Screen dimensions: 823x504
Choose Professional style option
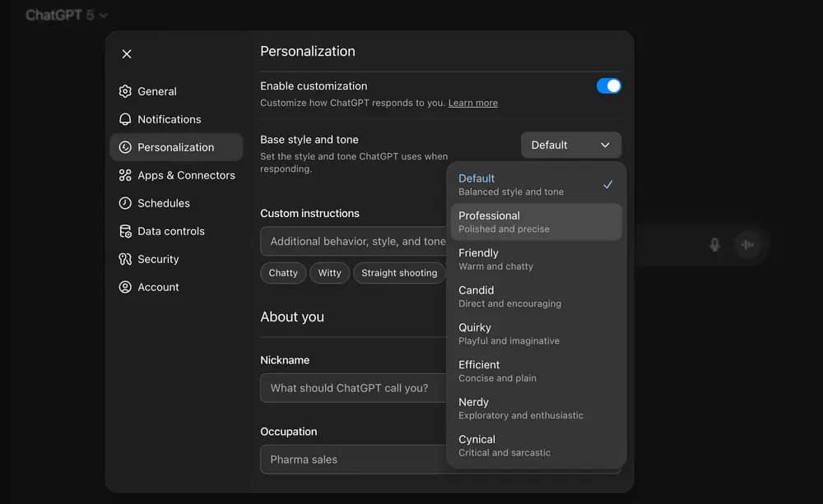[x=536, y=222]
